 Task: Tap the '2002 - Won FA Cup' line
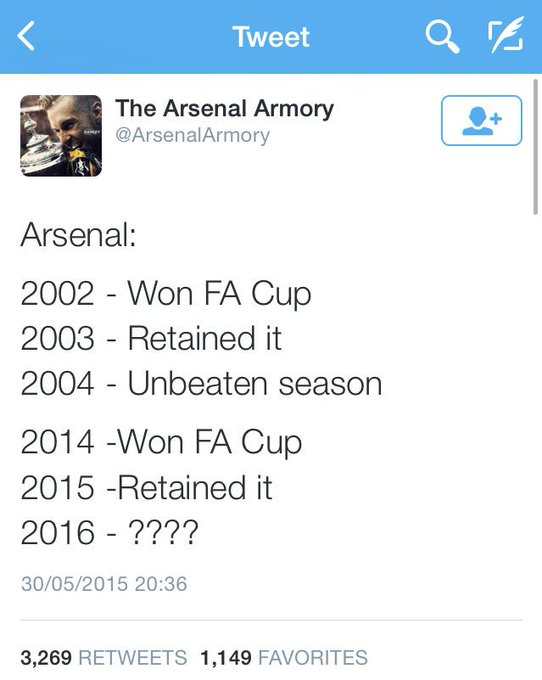click(166, 294)
